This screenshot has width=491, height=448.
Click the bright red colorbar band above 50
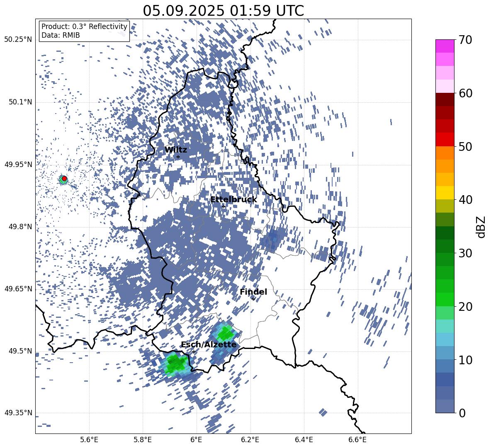(x=445, y=140)
